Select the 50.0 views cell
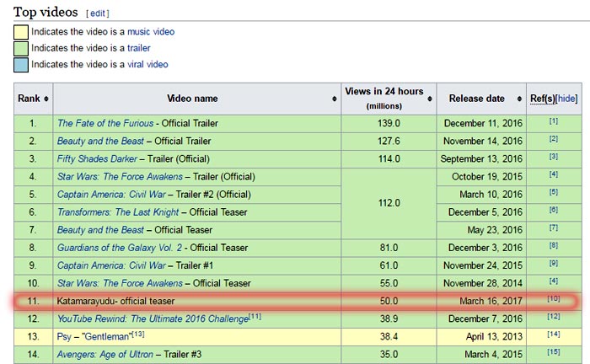The width and height of the screenshot is (590, 364). pyautogui.click(x=389, y=301)
